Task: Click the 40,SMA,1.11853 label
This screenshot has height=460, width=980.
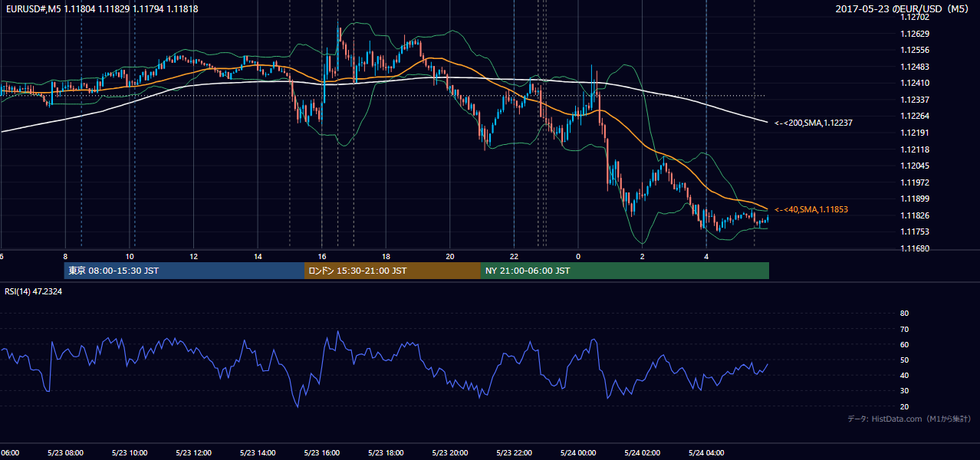Action: pyautogui.click(x=811, y=209)
